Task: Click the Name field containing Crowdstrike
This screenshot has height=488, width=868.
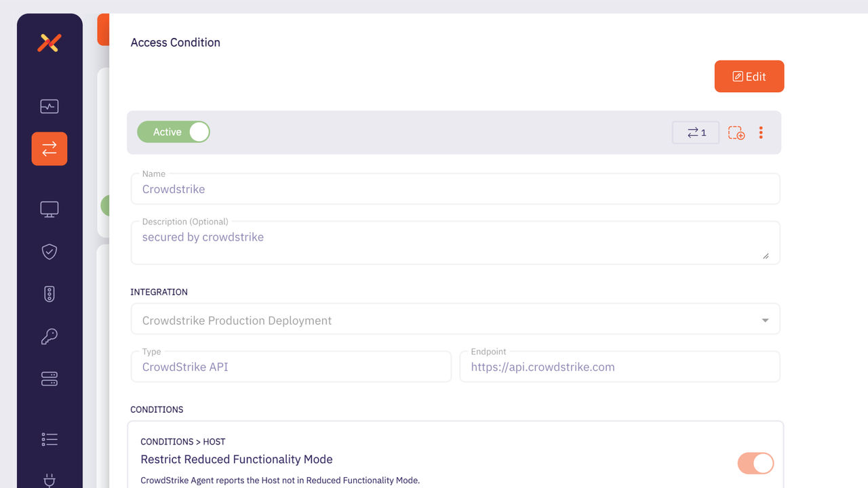Action: point(455,189)
